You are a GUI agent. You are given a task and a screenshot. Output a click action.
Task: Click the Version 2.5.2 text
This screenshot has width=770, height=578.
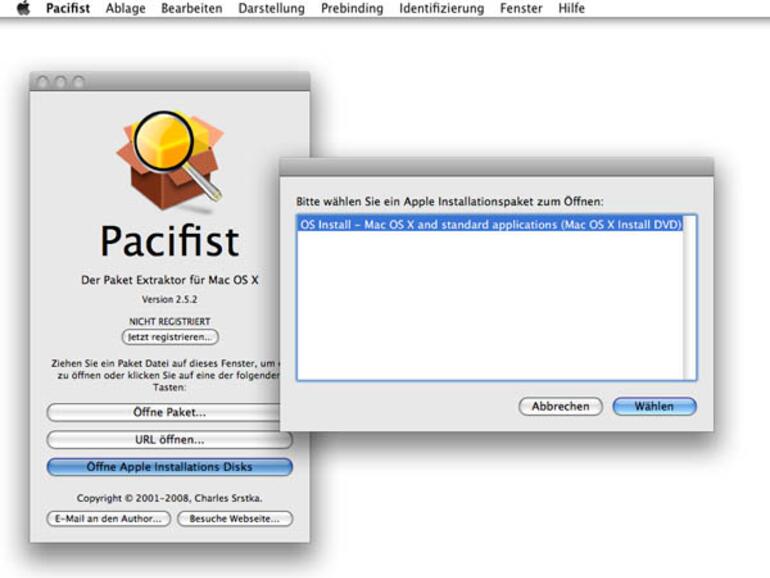click(169, 299)
